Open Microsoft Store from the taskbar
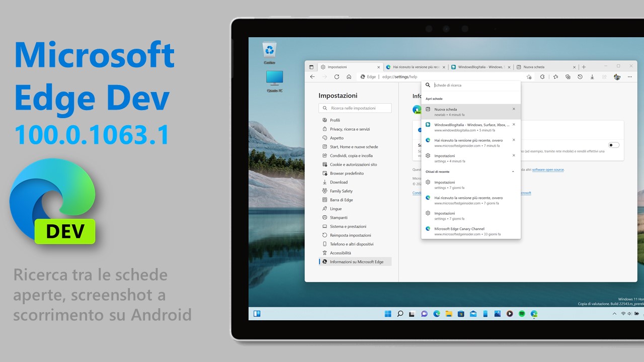 (x=461, y=313)
